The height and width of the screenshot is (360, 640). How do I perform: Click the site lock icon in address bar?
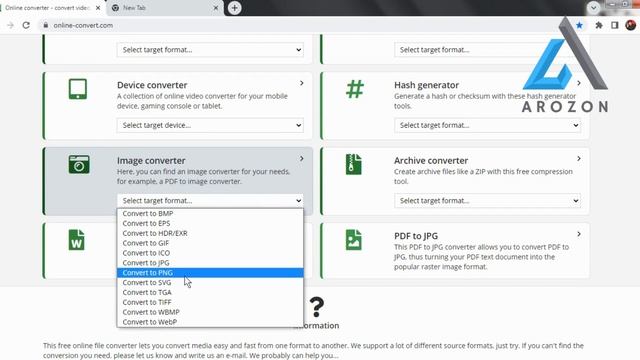coord(46,25)
